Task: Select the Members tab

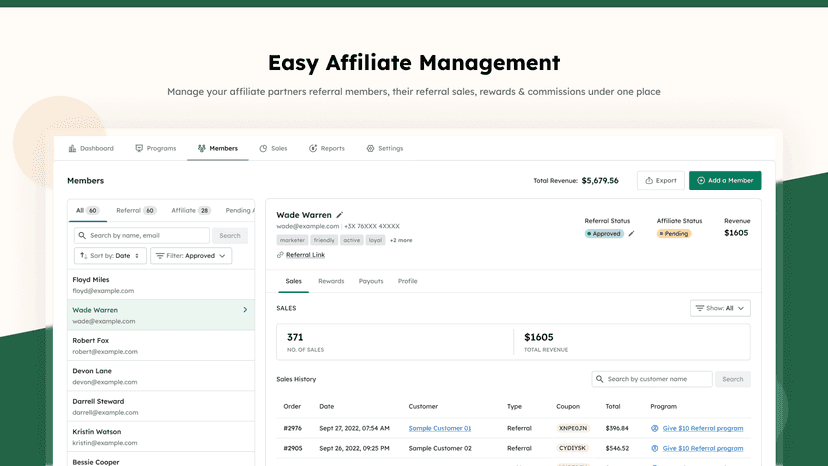Action: (218, 148)
